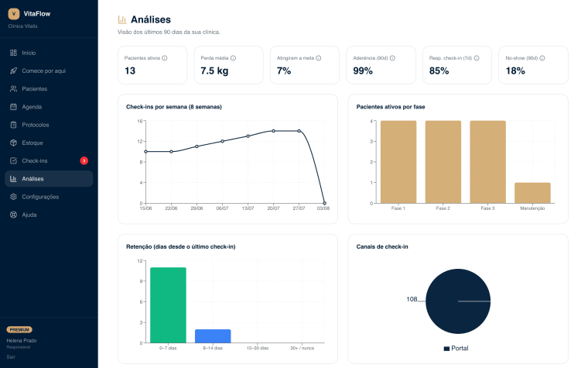The height and width of the screenshot is (368, 588).
Task: Click the Fase 3 bar in phases chart
Action: pos(487,162)
